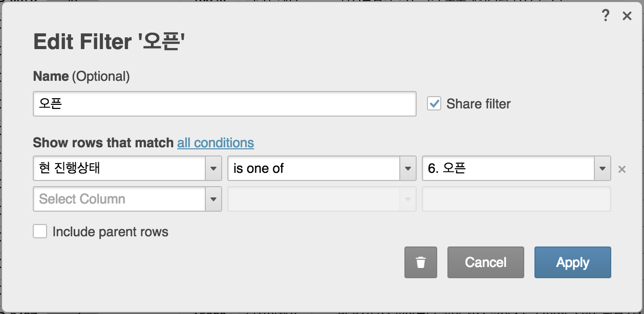The width and height of the screenshot is (644, 314).
Task: Click the 'Select Column' placeholder field
Action: pos(119,199)
